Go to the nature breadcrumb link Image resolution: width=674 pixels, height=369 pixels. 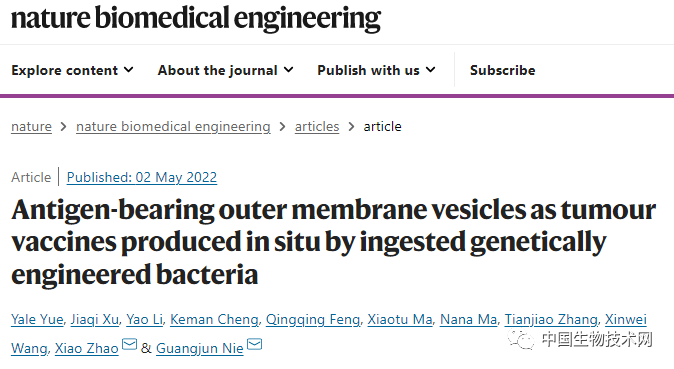click(x=31, y=126)
